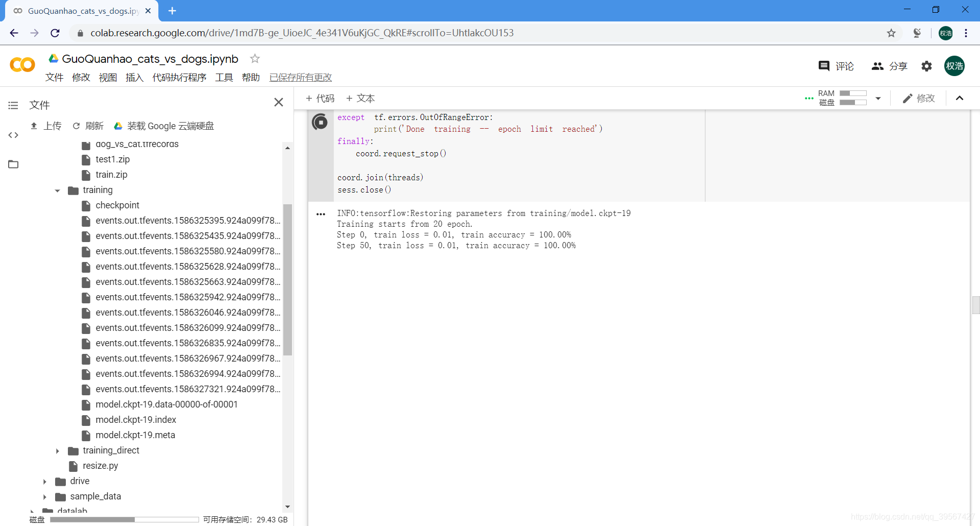Image resolution: width=980 pixels, height=526 pixels.
Task: Select train.zip file
Action: pyautogui.click(x=111, y=175)
